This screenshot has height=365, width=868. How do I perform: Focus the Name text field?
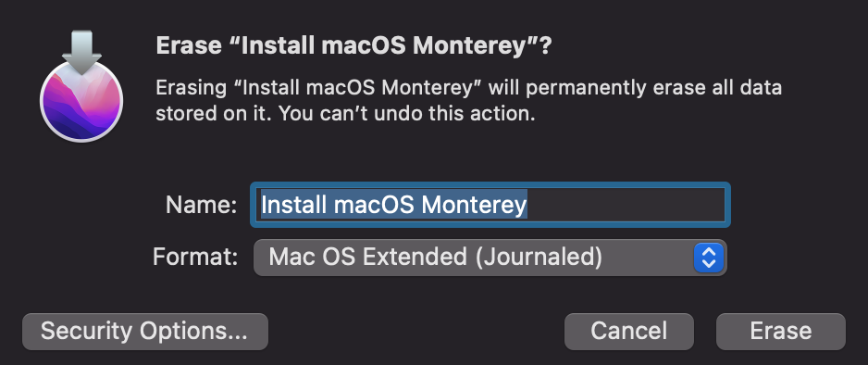coord(490,205)
